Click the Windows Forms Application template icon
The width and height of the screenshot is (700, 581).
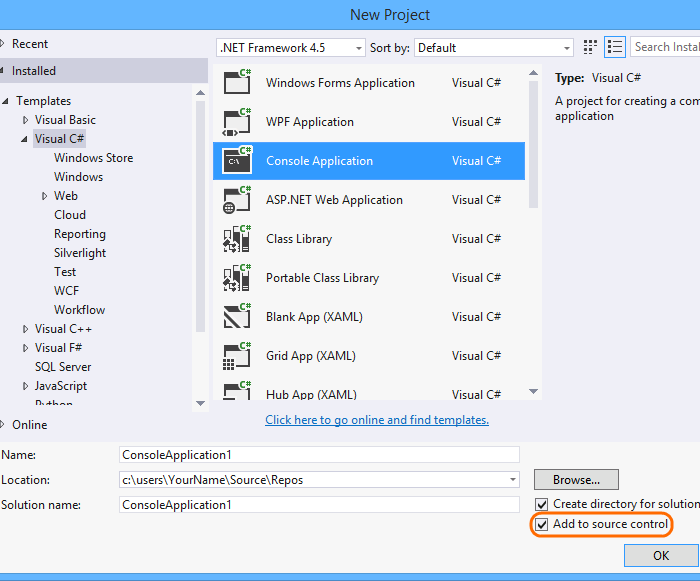[x=237, y=83]
